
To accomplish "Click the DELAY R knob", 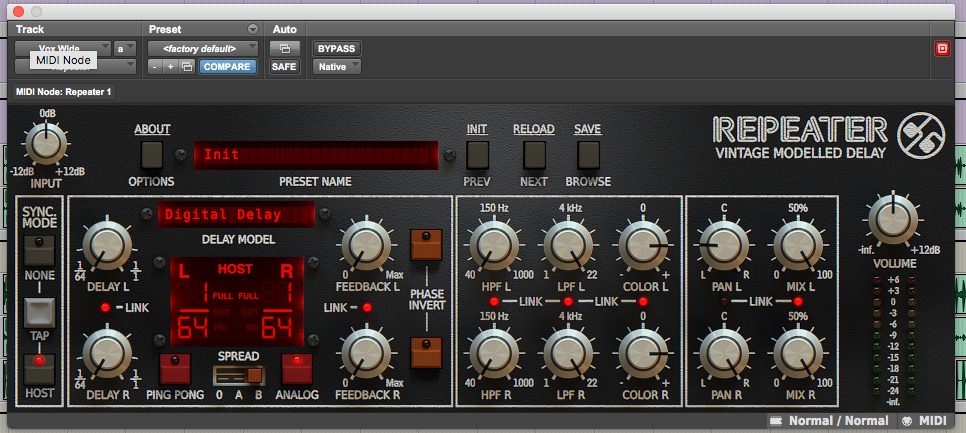I will pyautogui.click(x=107, y=353).
